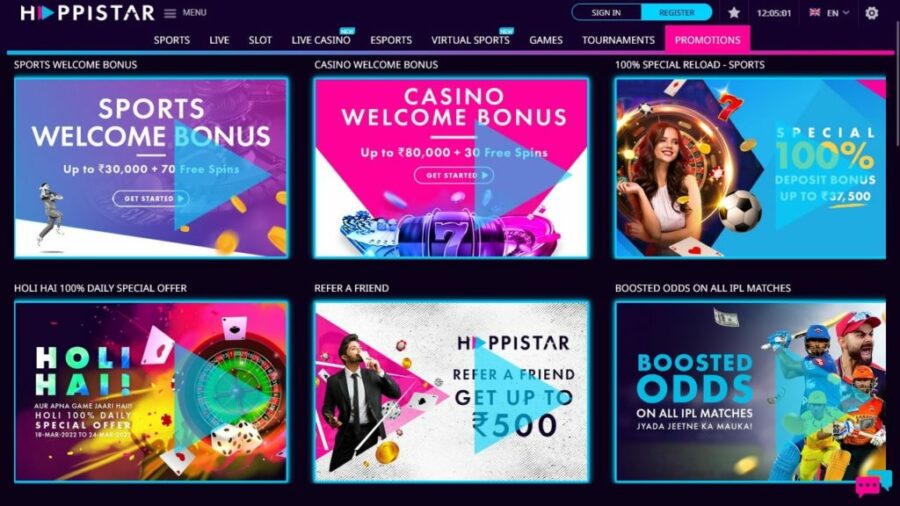Switch to the LIVE CASINO tab
Screen dimensions: 900x506
point(321,40)
